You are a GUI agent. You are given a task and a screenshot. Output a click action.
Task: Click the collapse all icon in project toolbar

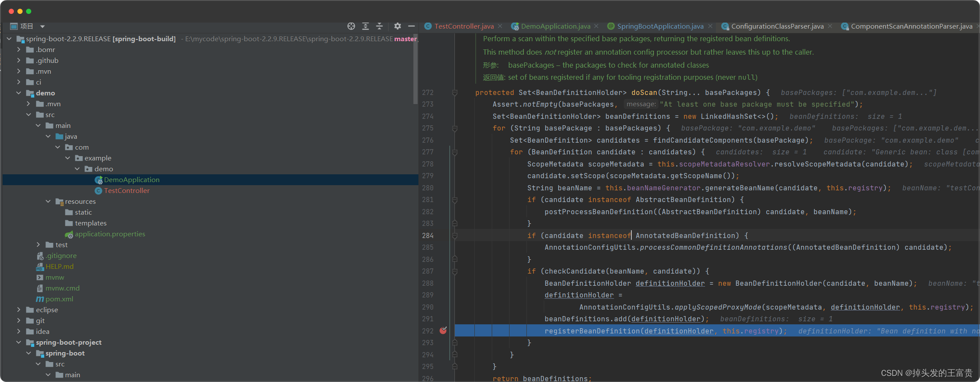(x=379, y=26)
